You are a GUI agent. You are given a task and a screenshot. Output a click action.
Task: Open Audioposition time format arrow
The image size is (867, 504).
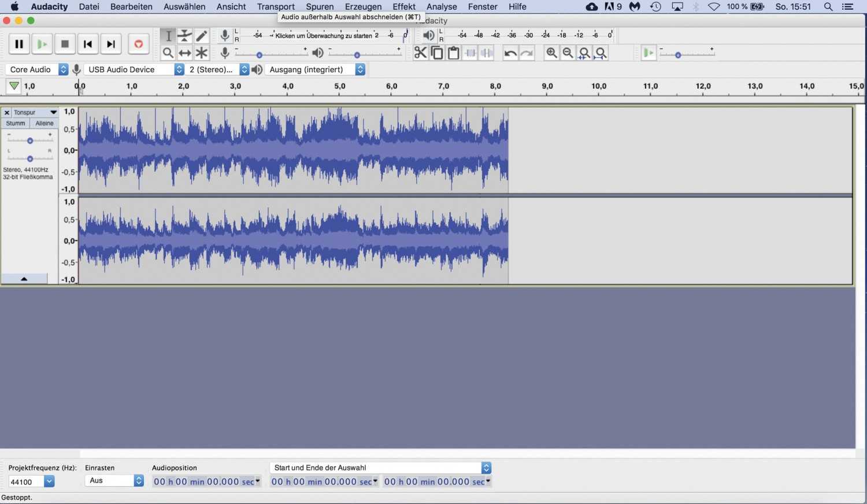pos(258,481)
